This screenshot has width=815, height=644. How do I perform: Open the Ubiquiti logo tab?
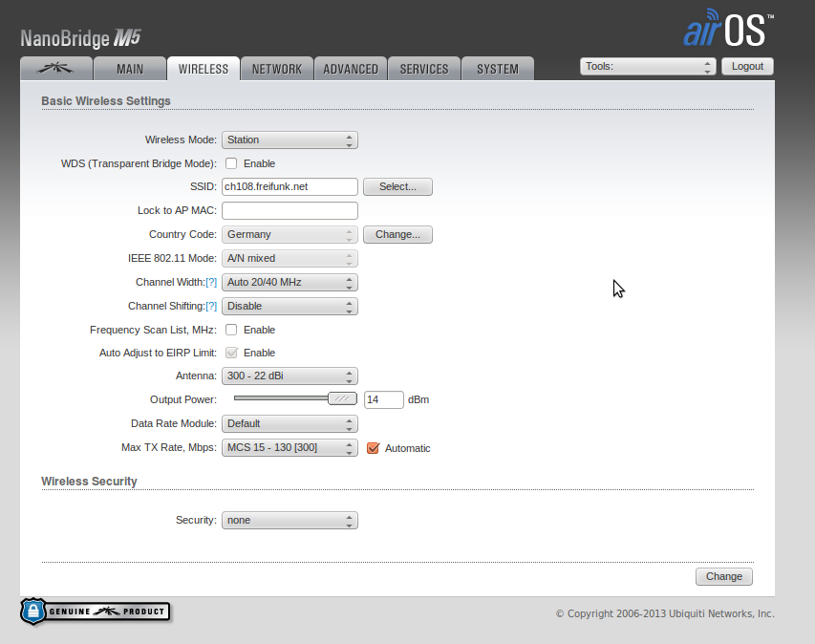56,69
